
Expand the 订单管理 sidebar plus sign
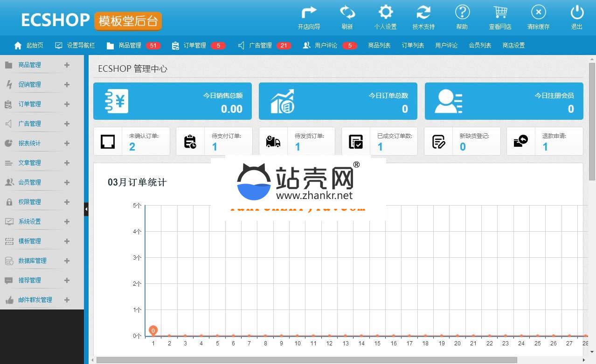click(67, 104)
